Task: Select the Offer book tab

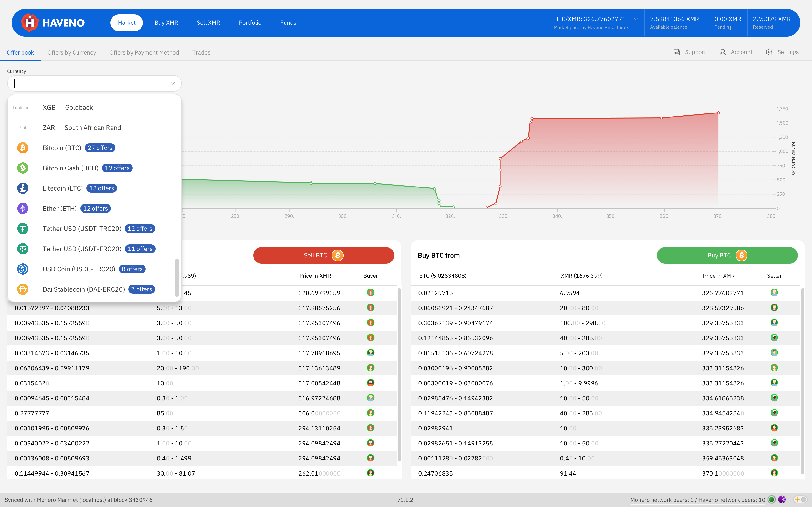Action: click(20, 52)
